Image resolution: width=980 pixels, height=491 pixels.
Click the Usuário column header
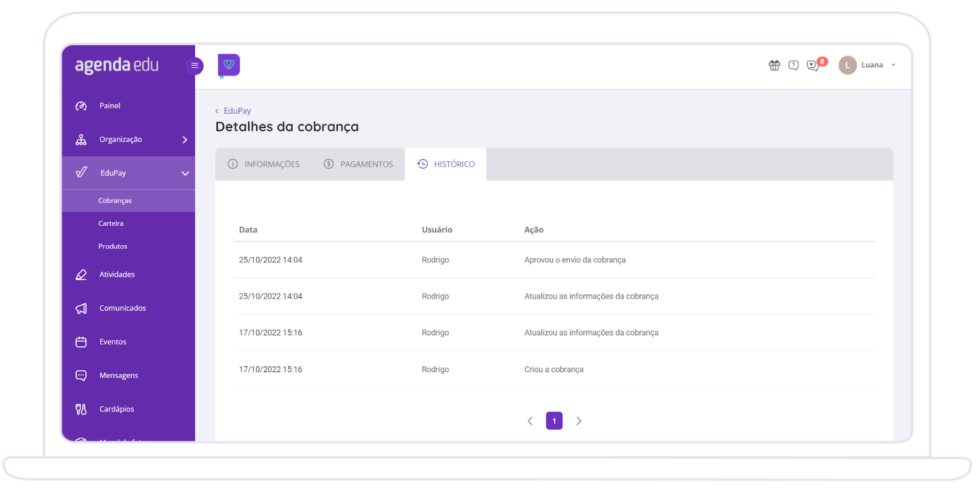437,230
